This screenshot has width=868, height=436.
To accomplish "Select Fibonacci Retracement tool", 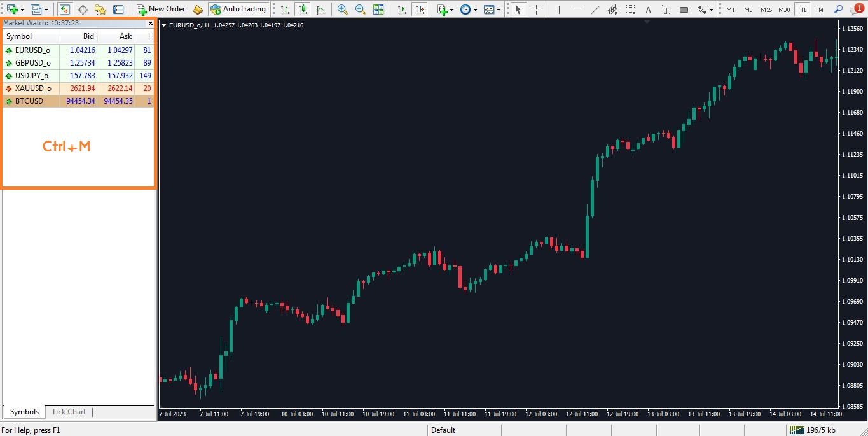I will tap(630, 10).
